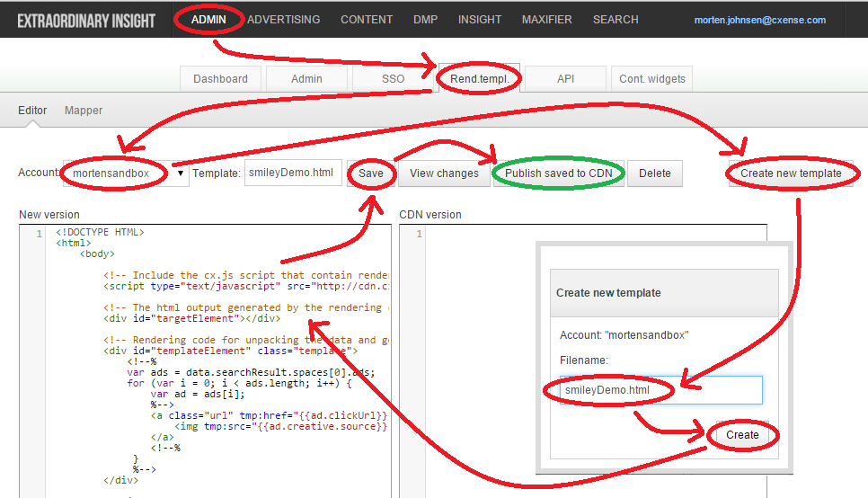
Task: Click the 'Create new template' dialog title
Action: point(608,292)
